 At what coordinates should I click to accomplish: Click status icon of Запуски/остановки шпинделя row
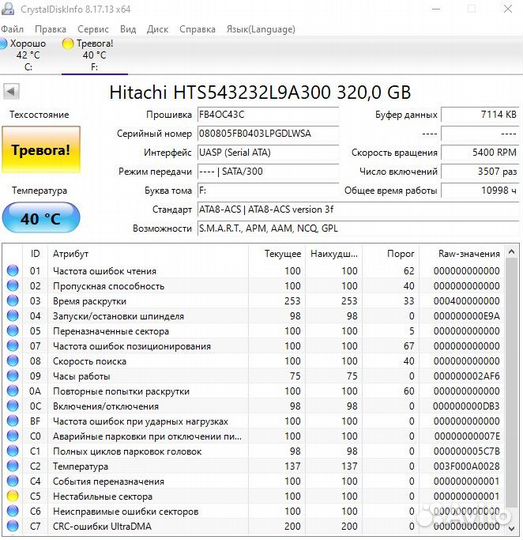point(13,315)
